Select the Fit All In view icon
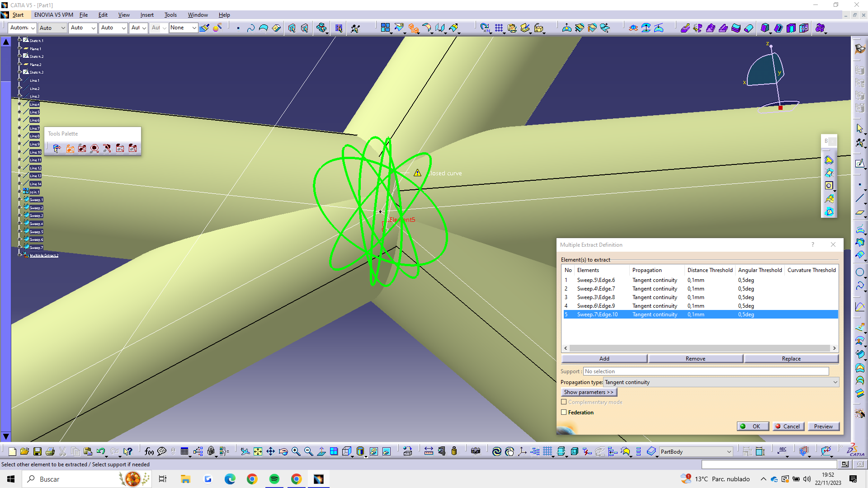The height and width of the screenshot is (488, 868). [258, 451]
